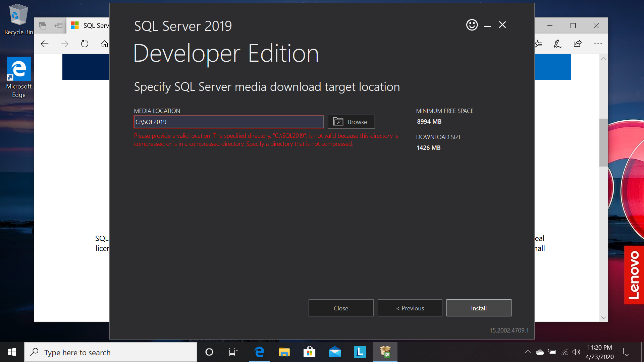644x362 pixels.
Task: Click the volume speaker tray icon
Action: click(576, 352)
